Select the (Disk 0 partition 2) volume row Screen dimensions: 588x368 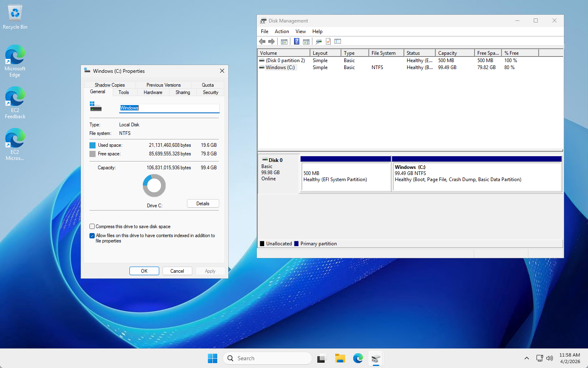(x=410, y=61)
